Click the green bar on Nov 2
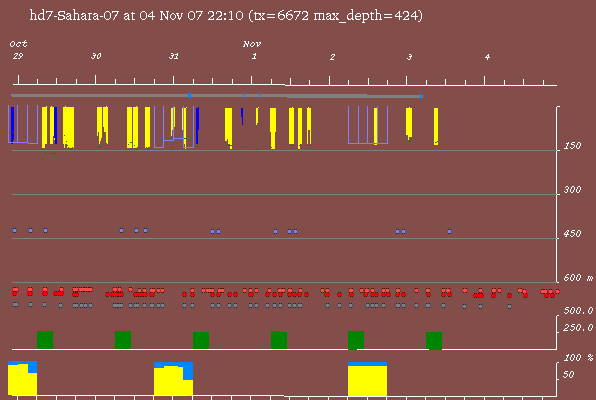Image resolution: width=596 pixels, height=400 pixels. 356,340
